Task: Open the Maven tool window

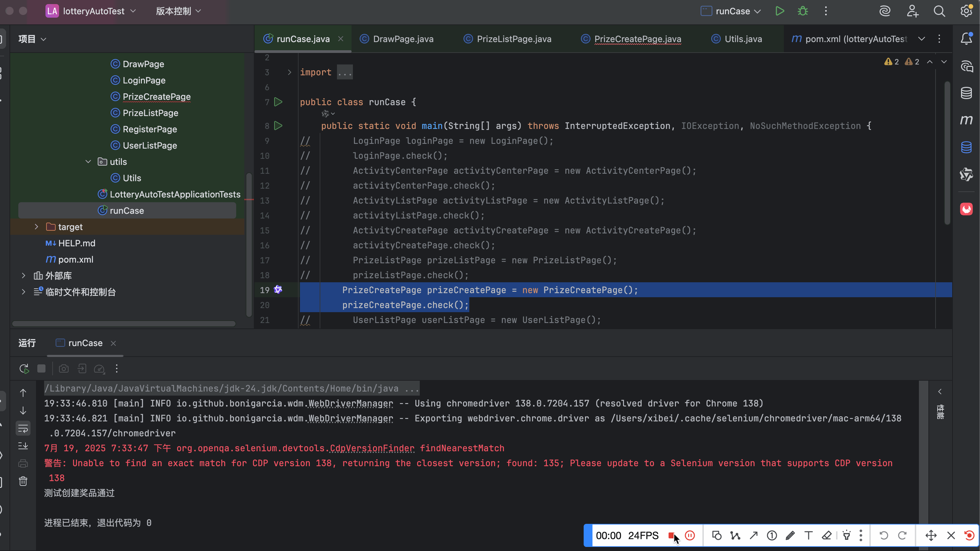Action: pyautogui.click(x=966, y=120)
